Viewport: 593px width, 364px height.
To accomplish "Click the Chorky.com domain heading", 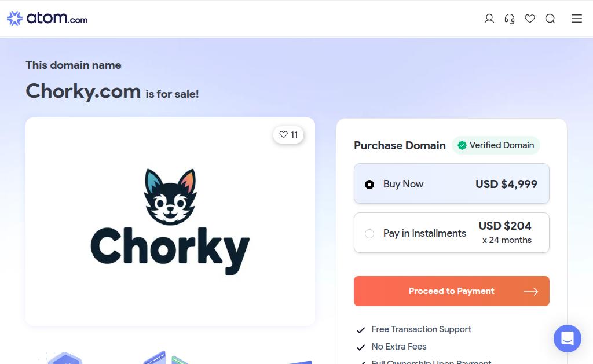I will [x=83, y=91].
